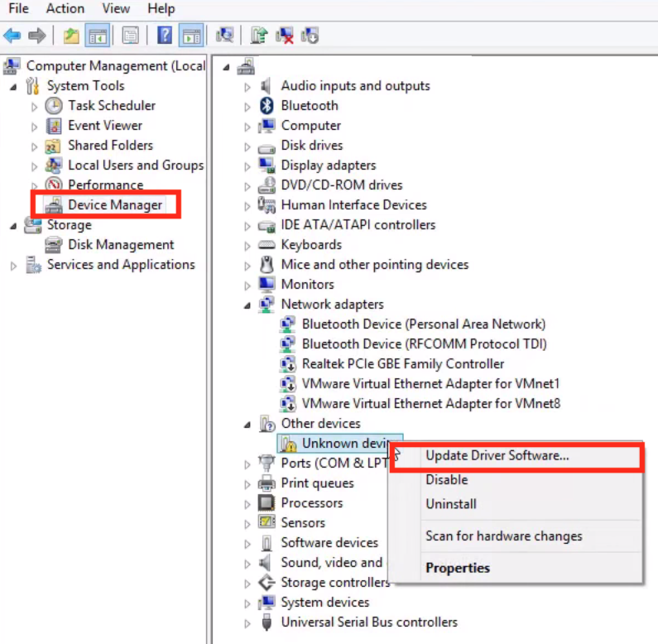This screenshot has height=644, width=658.
Task: Click the Forward arrow toolbar icon
Action: click(37, 36)
